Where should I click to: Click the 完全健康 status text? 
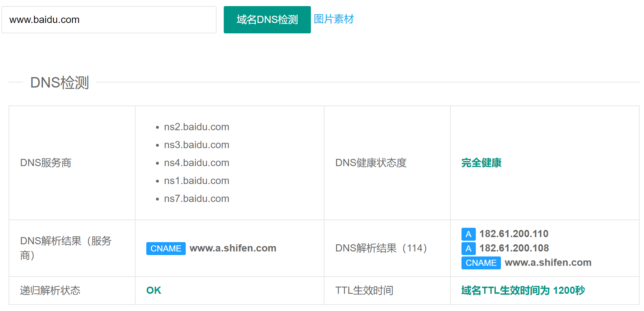pos(481,163)
